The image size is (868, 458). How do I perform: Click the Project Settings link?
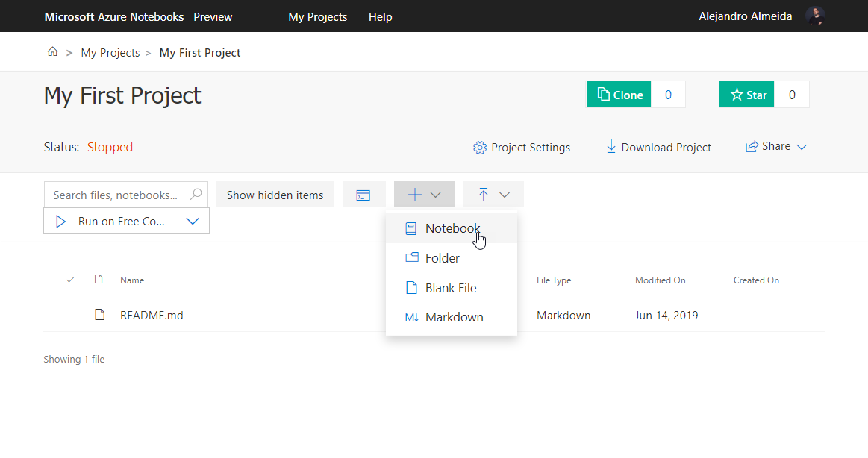pos(522,148)
